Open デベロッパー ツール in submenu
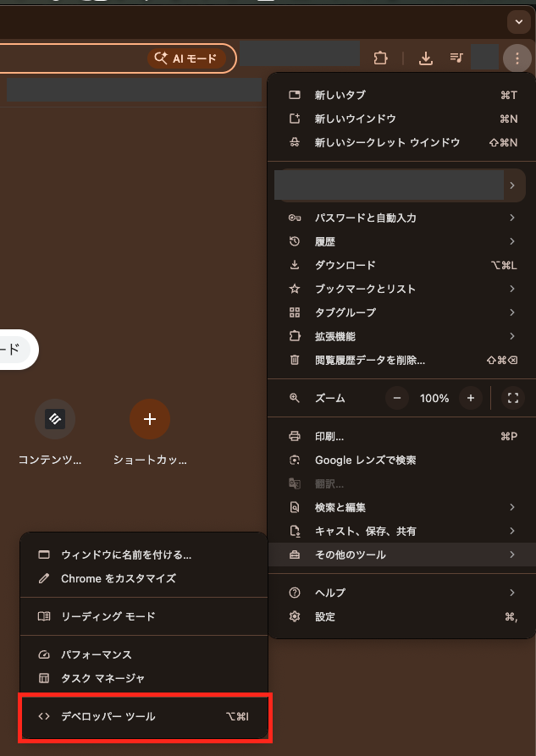The width and height of the screenshot is (536, 756). 144,717
